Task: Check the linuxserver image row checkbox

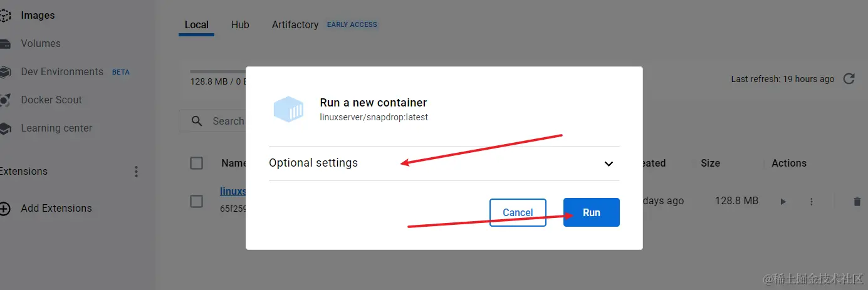Action: tap(196, 201)
